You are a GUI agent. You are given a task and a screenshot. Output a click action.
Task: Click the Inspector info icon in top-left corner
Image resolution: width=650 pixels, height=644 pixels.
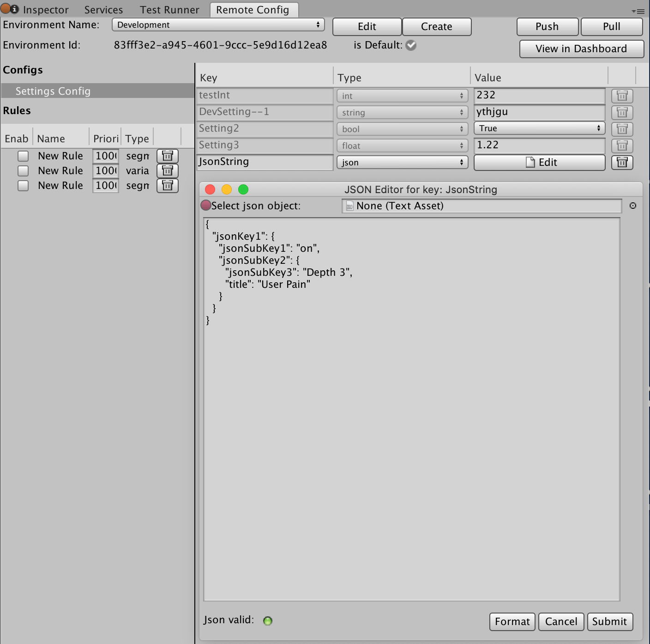pos(15,8)
